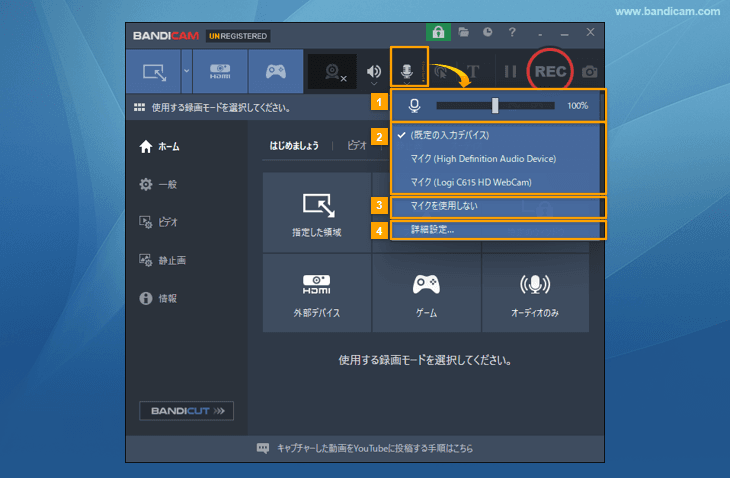Image resolution: width=730 pixels, height=478 pixels.
Task: Toggle the text overlay T icon
Action: (x=473, y=72)
